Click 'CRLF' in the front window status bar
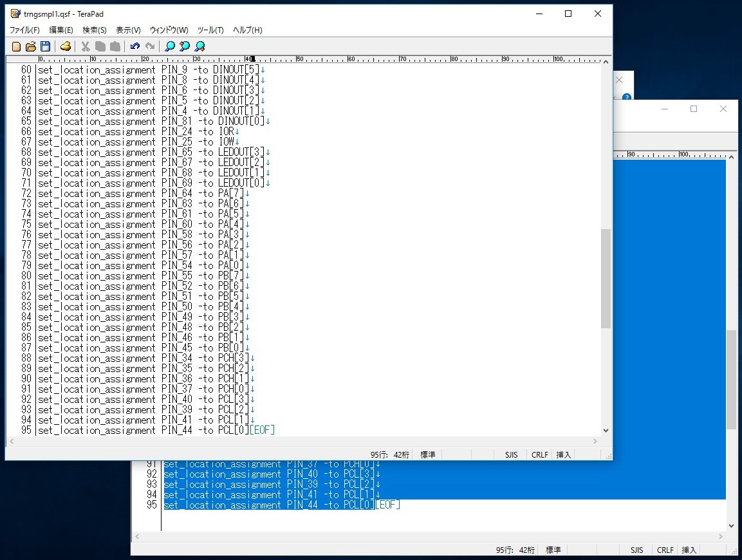The image size is (742, 560). 539,454
